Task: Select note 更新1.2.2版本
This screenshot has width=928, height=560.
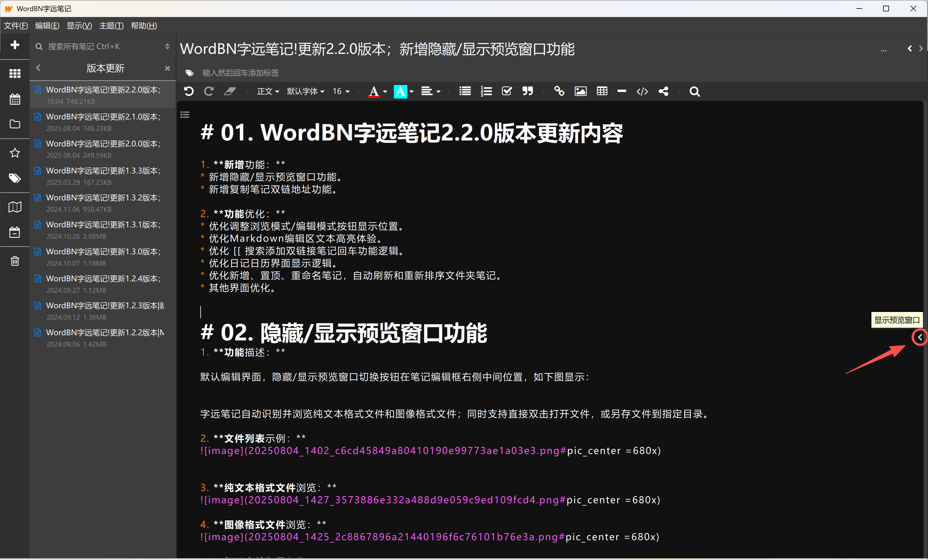Action: (x=103, y=337)
